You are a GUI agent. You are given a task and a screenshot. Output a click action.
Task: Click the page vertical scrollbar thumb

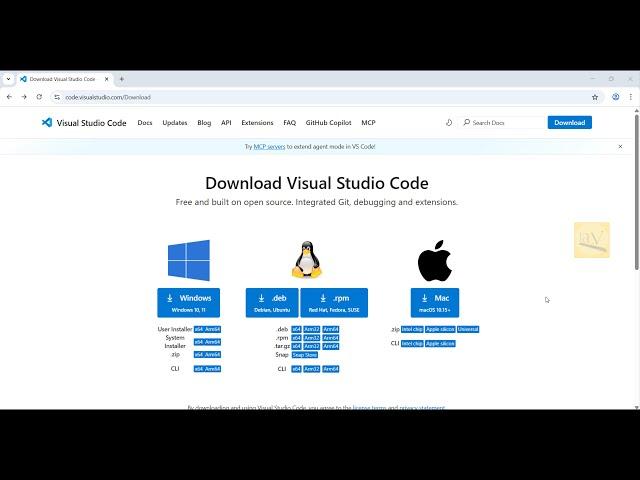(x=637, y=192)
